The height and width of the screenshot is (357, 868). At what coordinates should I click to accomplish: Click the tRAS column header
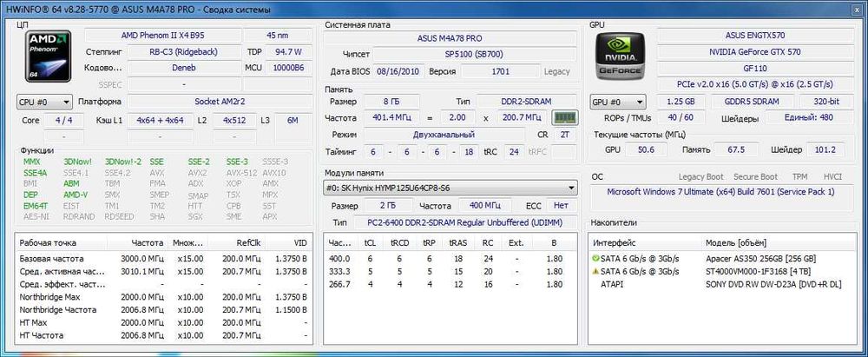coord(457,243)
